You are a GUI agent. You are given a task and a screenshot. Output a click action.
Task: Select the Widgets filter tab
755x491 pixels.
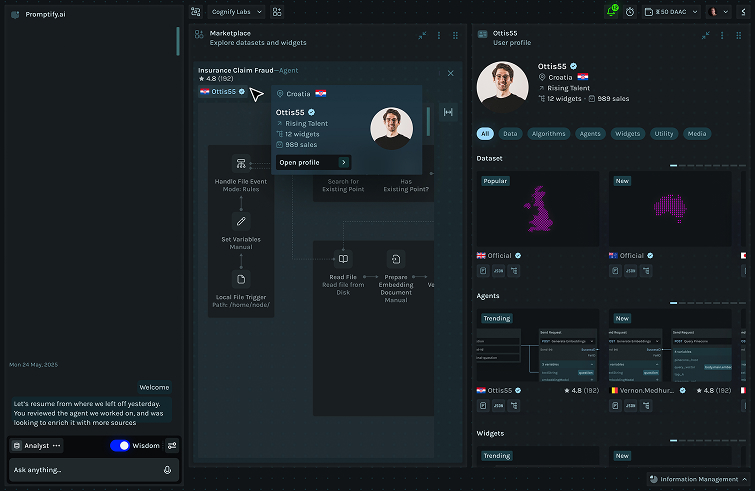[628, 134]
